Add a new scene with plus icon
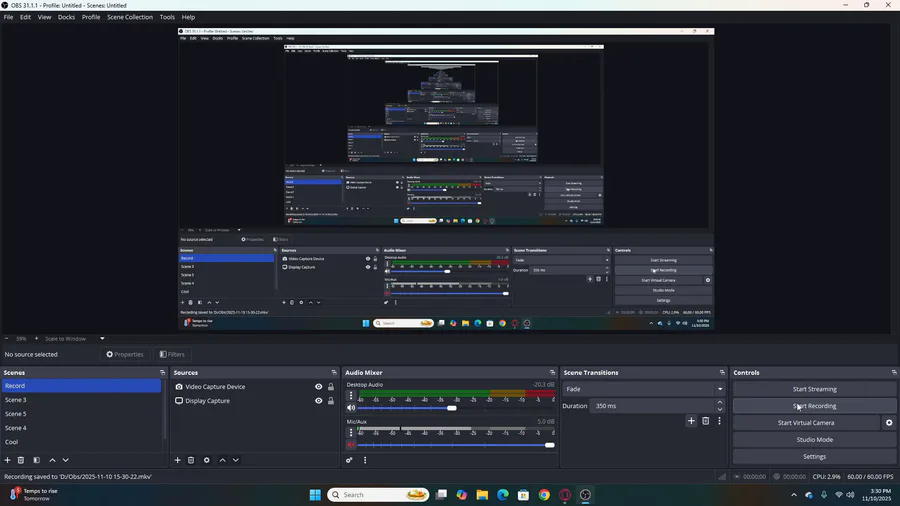Screen dimensions: 900x506 (7, 460)
